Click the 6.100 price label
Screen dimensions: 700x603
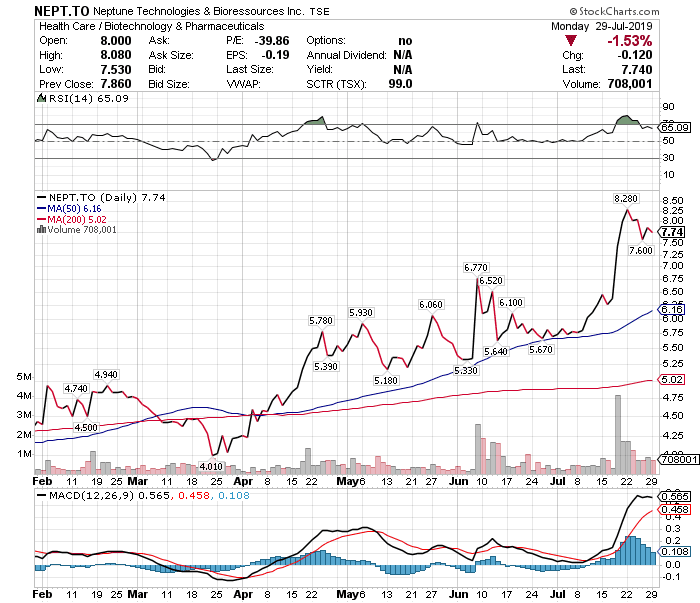coord(511,303)
